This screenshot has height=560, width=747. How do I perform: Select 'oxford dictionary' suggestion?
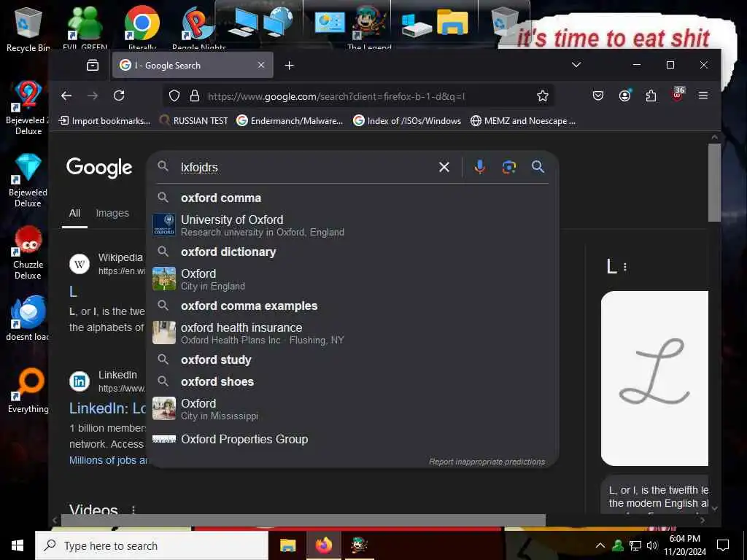tap(352, 252)
